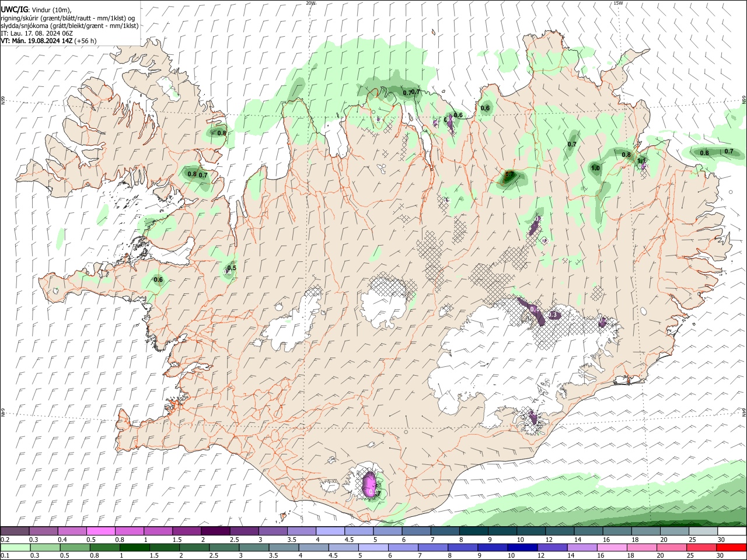The image size is (747, 560).
Task: Pick upper-row legend swatch between 0.4 and 0.5
Action: pos(72,531)
